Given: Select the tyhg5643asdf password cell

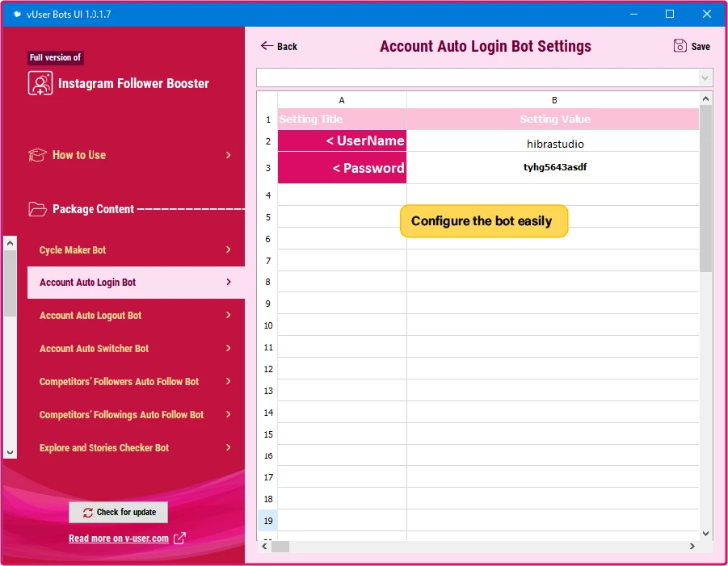Looking at the screenshot, I should click(553, 167).
